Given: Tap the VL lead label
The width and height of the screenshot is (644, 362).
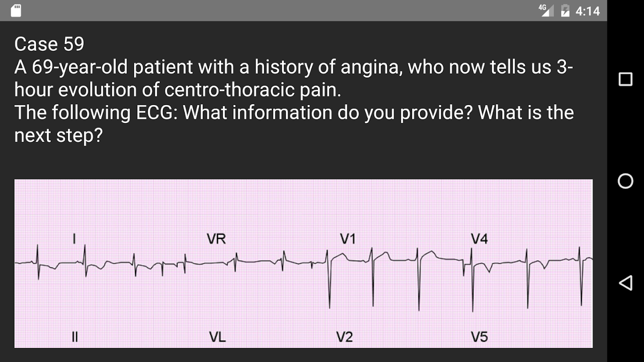Looking at the screenshot, I should click(217, 337).
